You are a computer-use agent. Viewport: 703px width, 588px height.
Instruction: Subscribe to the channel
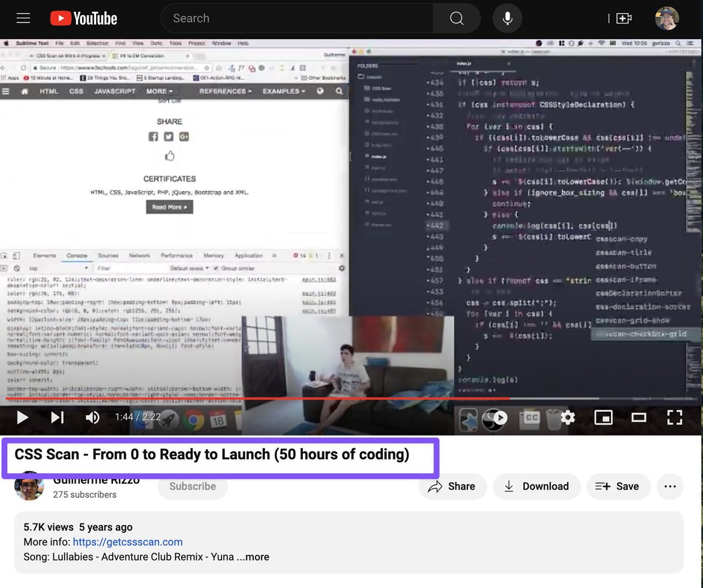[193, 486]
